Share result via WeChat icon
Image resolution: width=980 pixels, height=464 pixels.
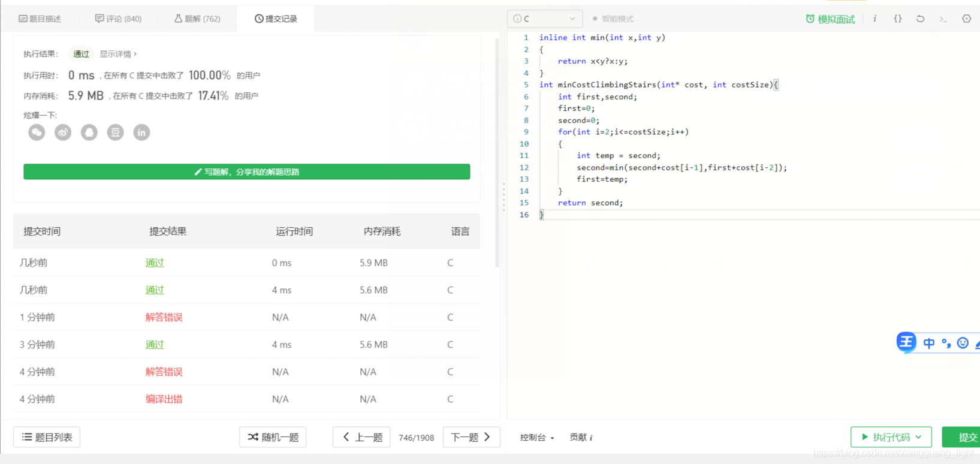37,132
